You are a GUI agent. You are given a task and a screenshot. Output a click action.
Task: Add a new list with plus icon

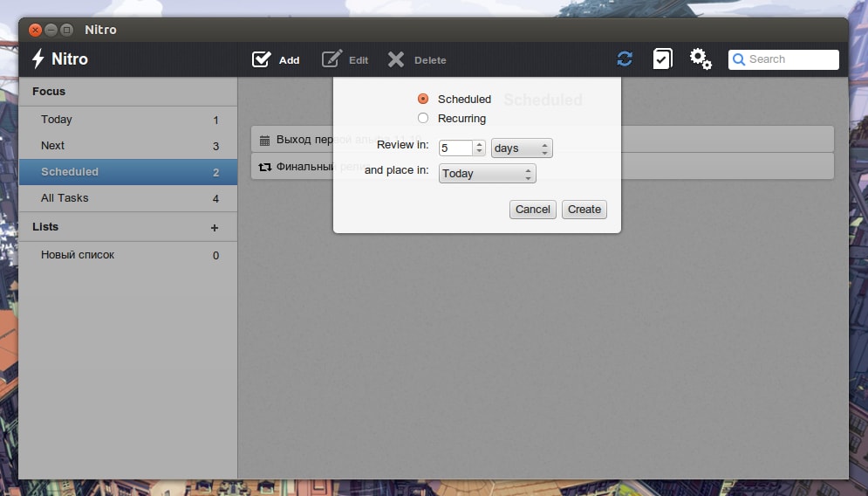coord(215,228)
